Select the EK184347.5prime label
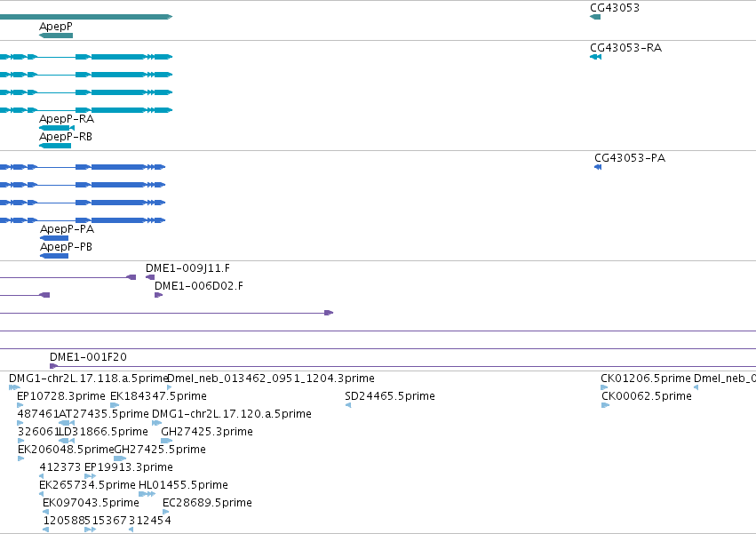This screenshot has height=534, width=756. 159,396
